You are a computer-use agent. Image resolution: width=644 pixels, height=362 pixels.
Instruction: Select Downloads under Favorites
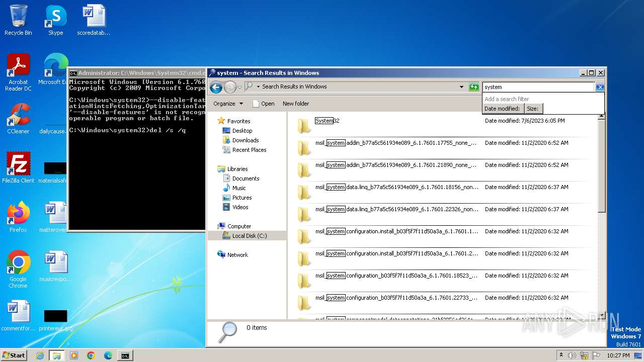click(246, 140)
